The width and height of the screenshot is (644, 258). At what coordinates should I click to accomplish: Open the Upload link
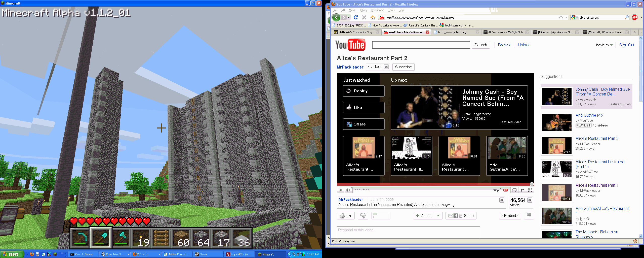click(x=524, y=45)
